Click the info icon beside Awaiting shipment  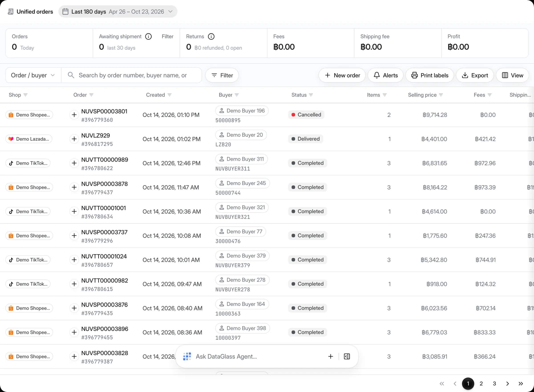[148, 37]
